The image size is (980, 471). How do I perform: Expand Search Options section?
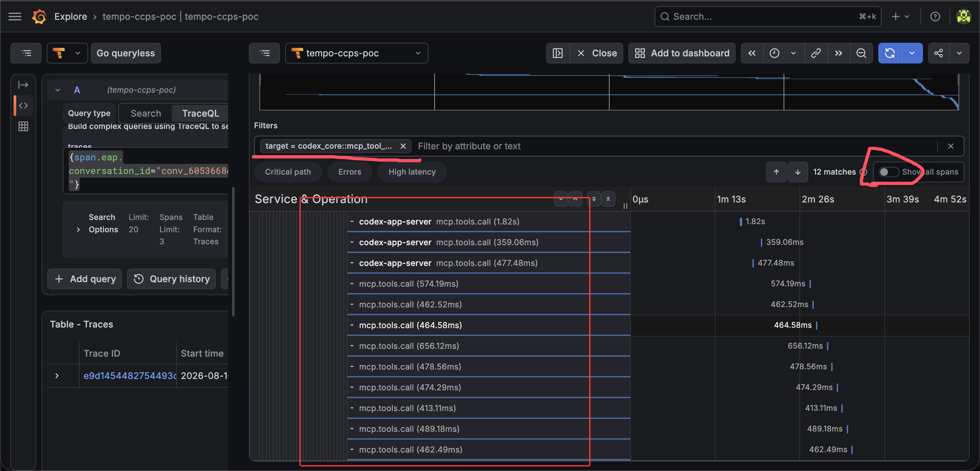[78, 230]
